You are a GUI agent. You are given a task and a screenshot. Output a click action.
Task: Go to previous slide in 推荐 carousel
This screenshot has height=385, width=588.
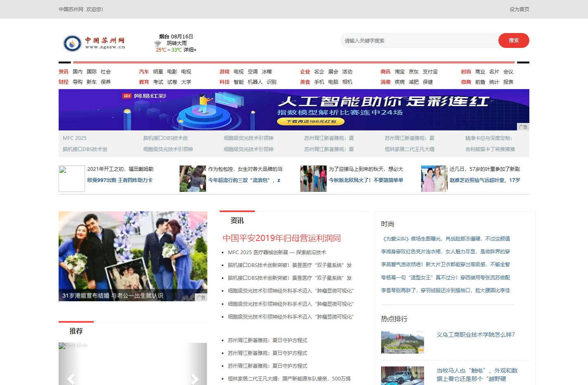[x=71, y=378]
